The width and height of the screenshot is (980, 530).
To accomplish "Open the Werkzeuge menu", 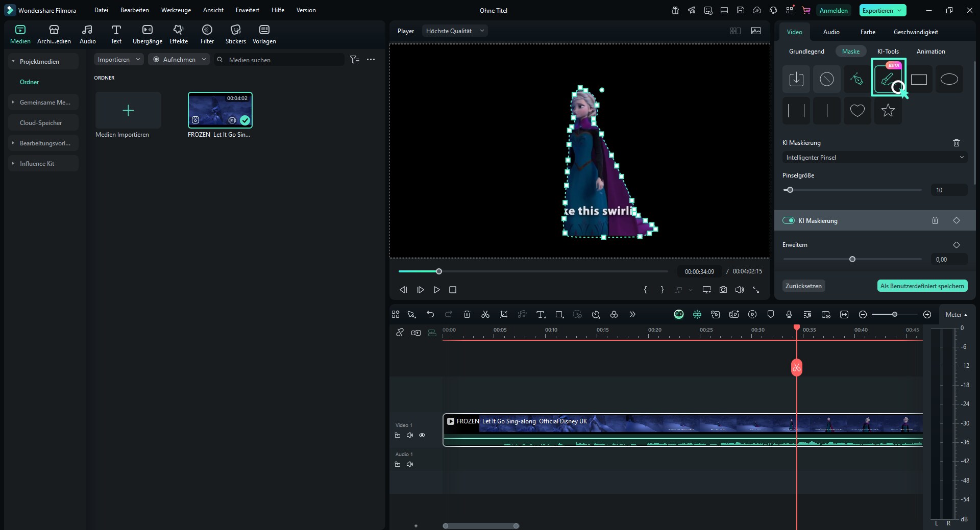I will coord(176,10).
